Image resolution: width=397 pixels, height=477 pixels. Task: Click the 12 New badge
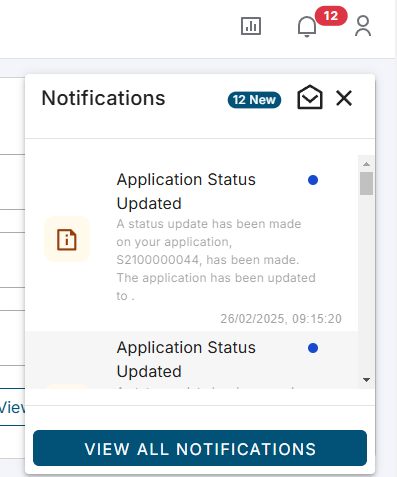254,100
